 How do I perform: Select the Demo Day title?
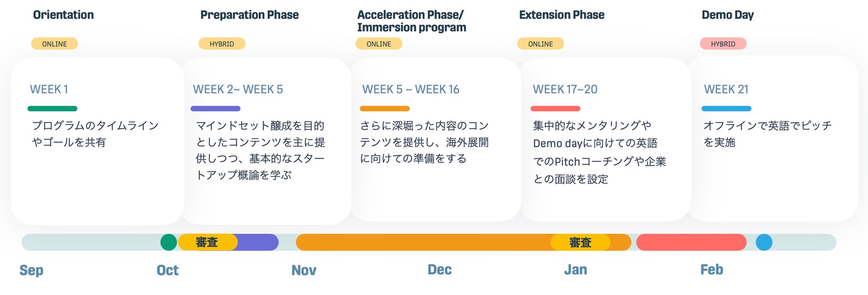(x=727, y=15)
